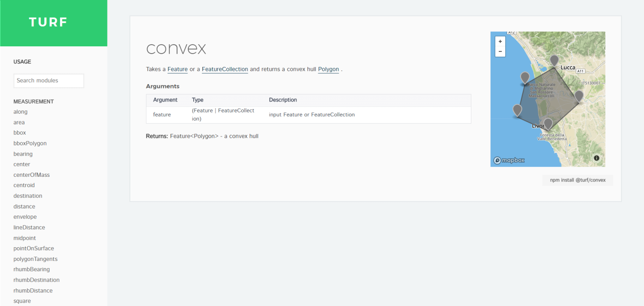The width and height of the screenshot is (644, 306).
Task: Click the Mapbox logo on the map
Action: (x=509, y=160)
